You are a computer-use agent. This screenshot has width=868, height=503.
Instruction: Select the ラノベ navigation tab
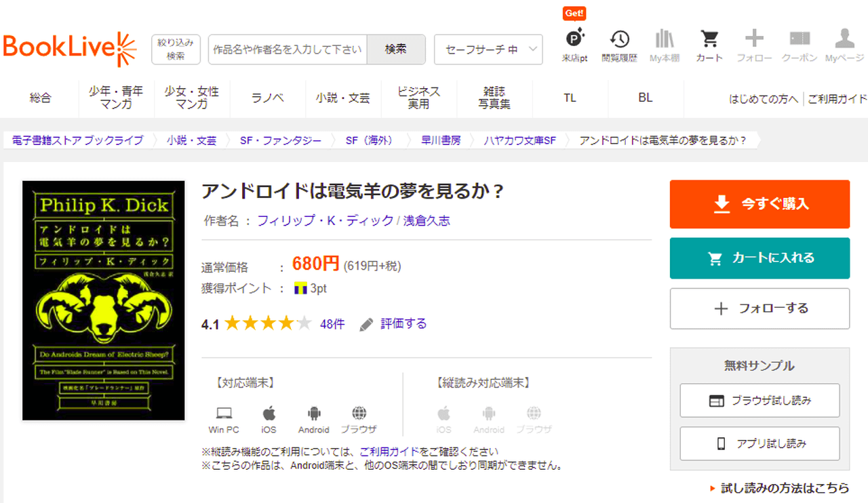tap(267, 98)
